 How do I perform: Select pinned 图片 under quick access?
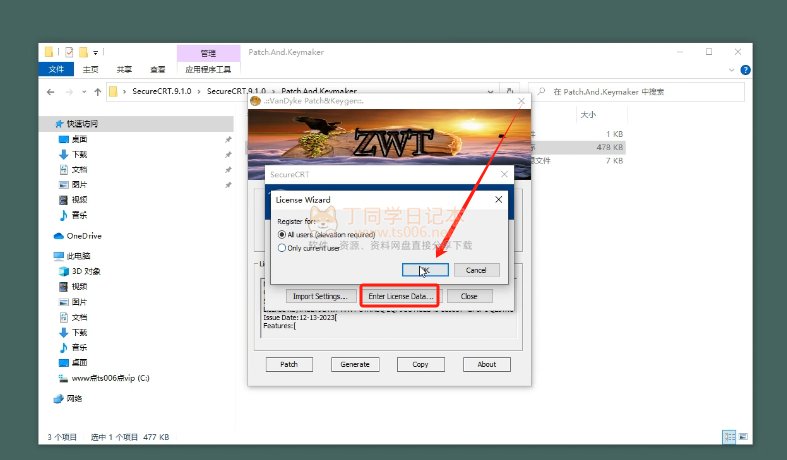(79, 184)
